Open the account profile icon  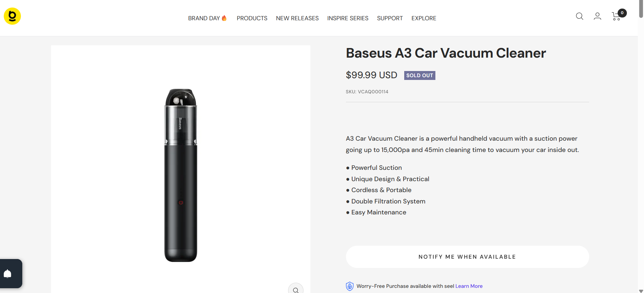click(597, 16)
